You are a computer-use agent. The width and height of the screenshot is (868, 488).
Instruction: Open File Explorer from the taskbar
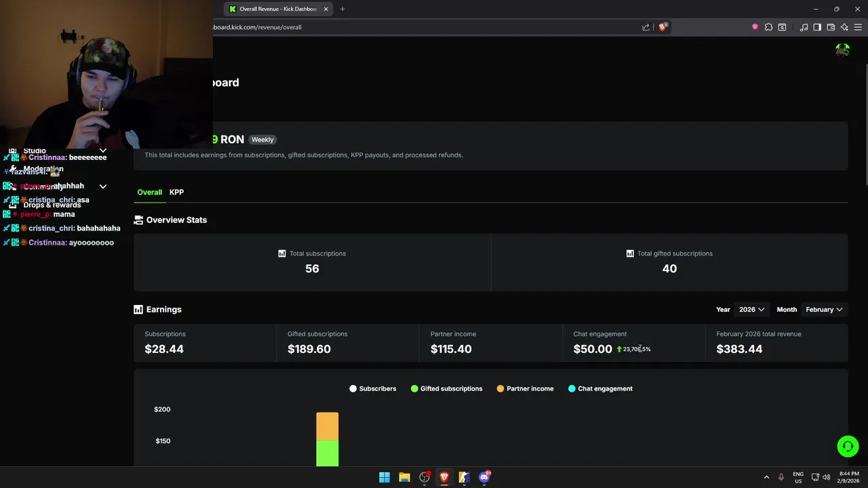coord(404,477)
